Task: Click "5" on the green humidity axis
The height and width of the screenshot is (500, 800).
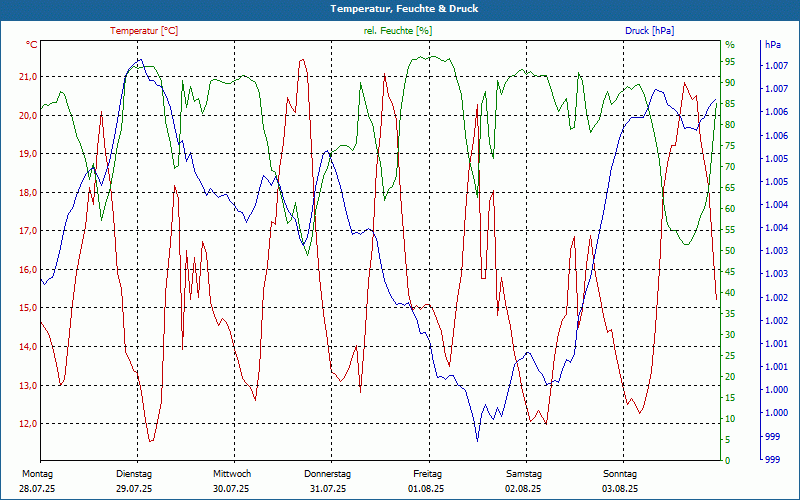Action: pos(728,440)
